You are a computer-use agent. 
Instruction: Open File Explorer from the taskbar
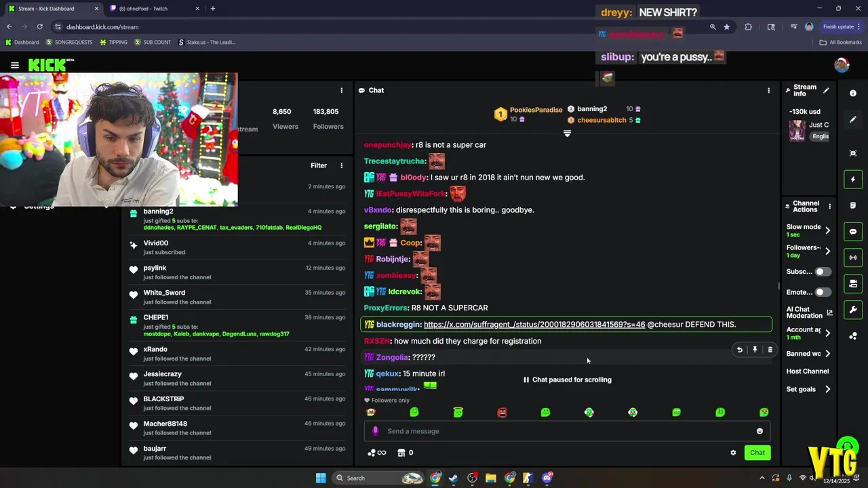(x=491, y=478)
